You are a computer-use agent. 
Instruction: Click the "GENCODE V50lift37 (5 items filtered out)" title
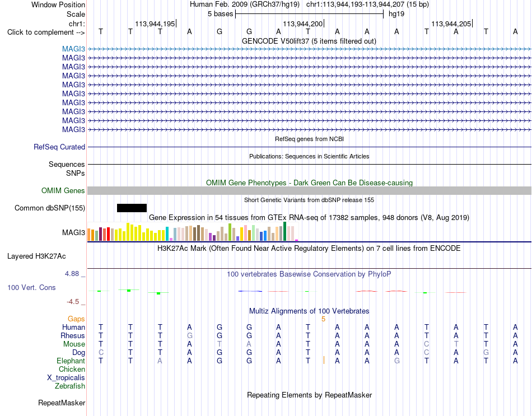(309, 41)
